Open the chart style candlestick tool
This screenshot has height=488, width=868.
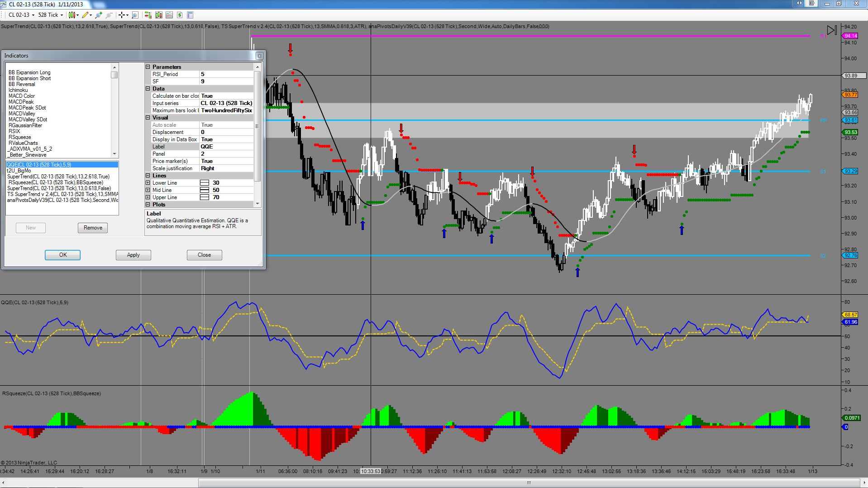click(x=72, y=15)
